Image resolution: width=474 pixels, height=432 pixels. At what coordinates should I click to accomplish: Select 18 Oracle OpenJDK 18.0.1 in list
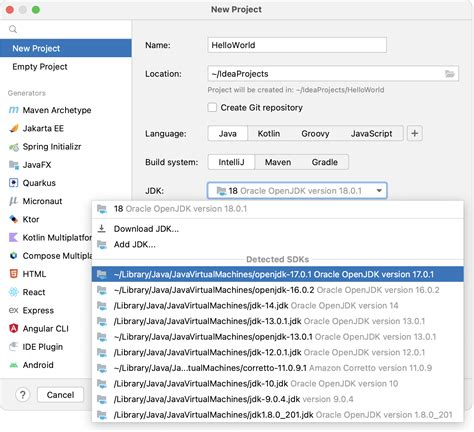click(278, 209)
